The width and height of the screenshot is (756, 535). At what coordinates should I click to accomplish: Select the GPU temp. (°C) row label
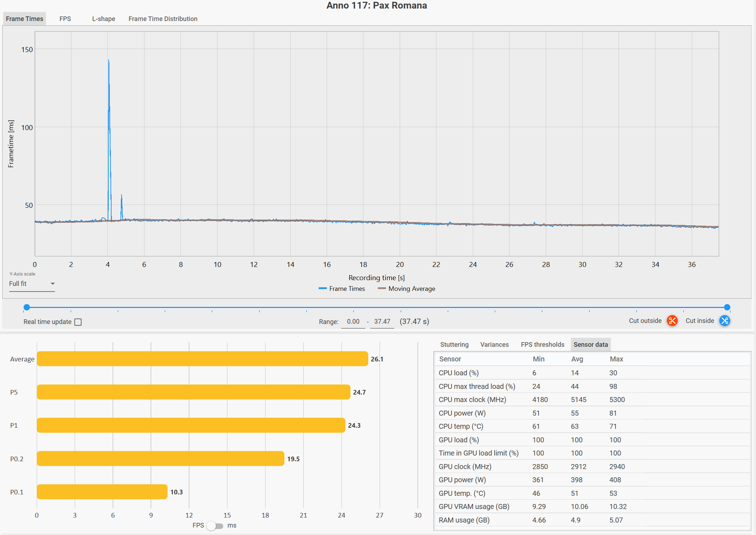pos(462,493)
